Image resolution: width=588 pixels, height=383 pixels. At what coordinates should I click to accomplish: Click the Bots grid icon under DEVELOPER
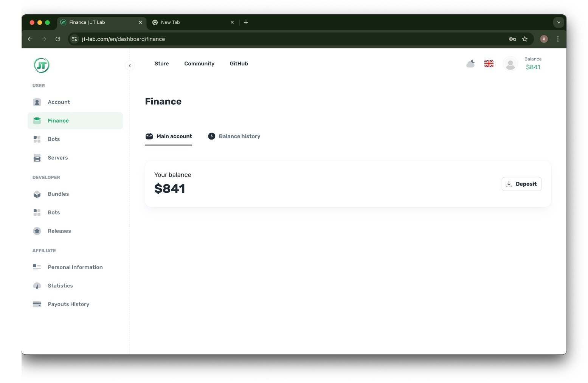37,212
